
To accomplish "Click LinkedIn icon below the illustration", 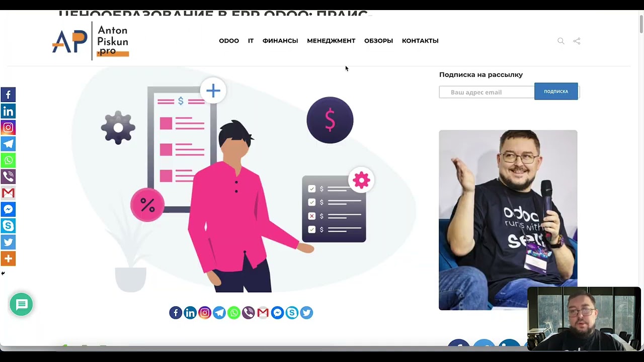I will point(190,313).
